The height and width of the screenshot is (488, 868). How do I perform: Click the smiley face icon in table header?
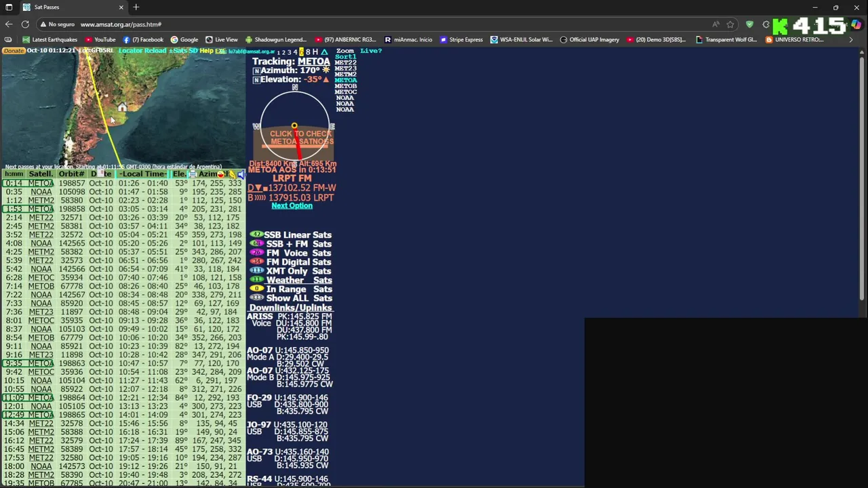(220, 174)
